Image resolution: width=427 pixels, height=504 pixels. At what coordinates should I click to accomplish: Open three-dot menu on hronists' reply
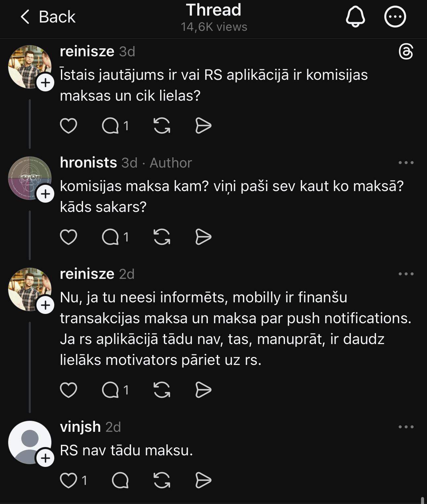click(406, 163)
